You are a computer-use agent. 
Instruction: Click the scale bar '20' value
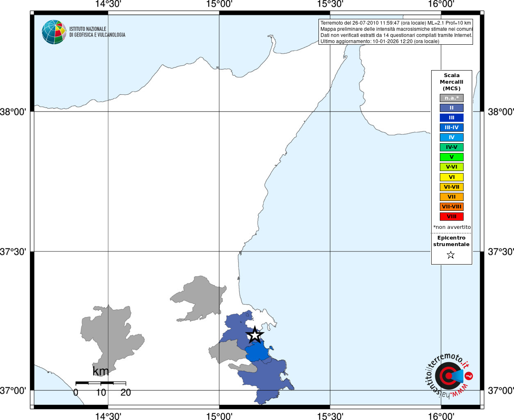[x=126, y=393]
